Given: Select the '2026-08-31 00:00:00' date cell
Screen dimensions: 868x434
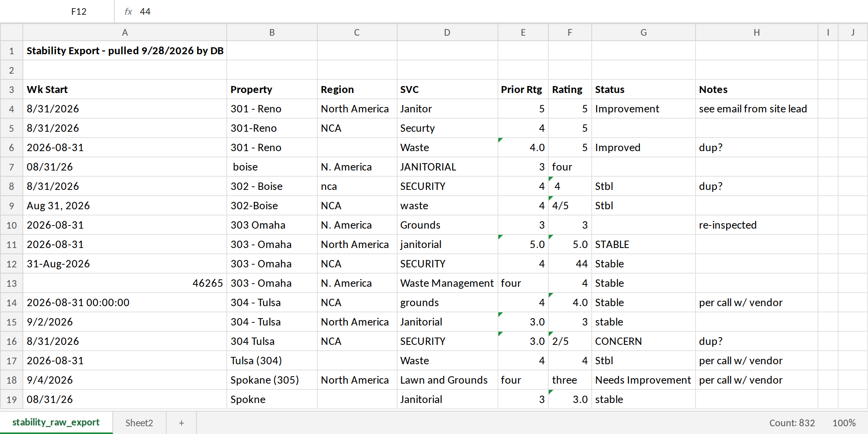Looking at the screenshot, I should click(x=125, y=303).
